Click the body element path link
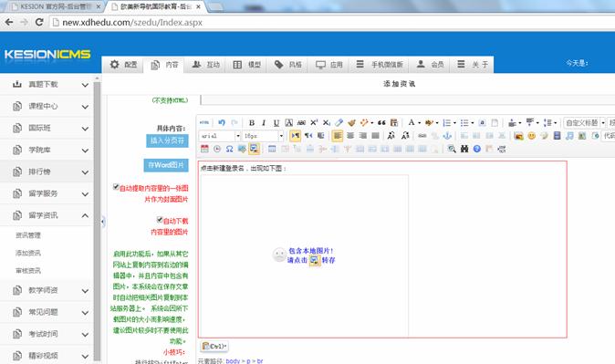 point(233,361)
